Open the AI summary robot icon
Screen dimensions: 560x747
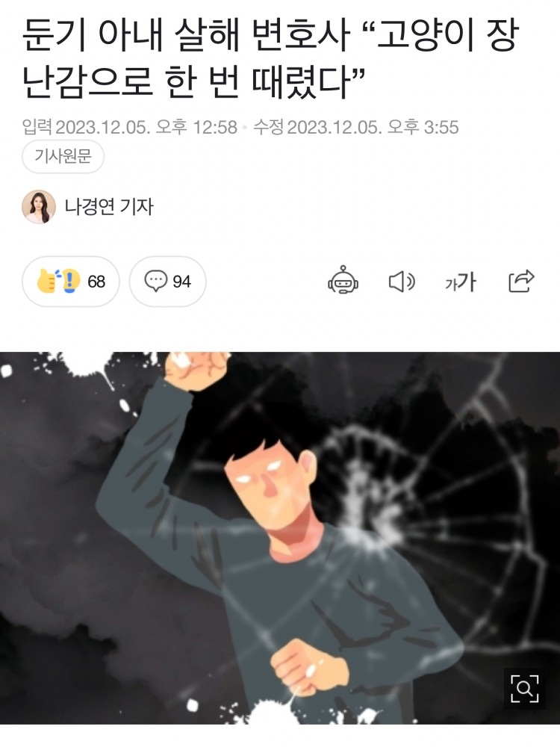click(x=343, y=281)
